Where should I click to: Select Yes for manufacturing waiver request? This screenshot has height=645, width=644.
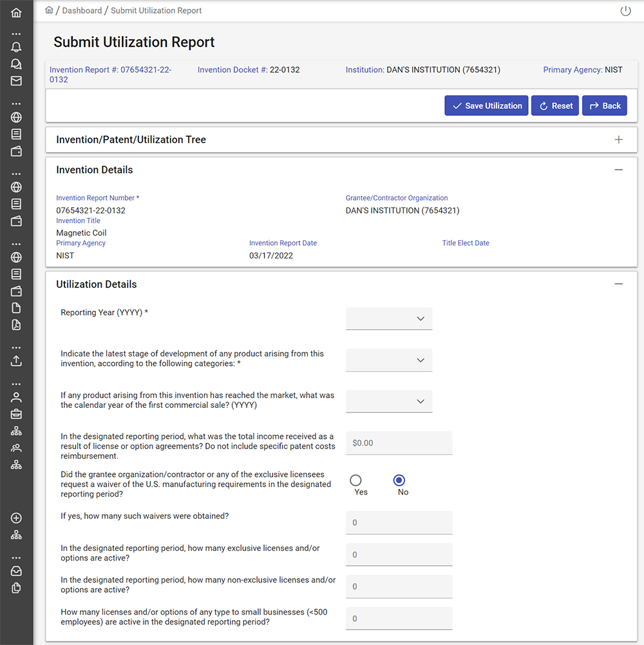355,480
